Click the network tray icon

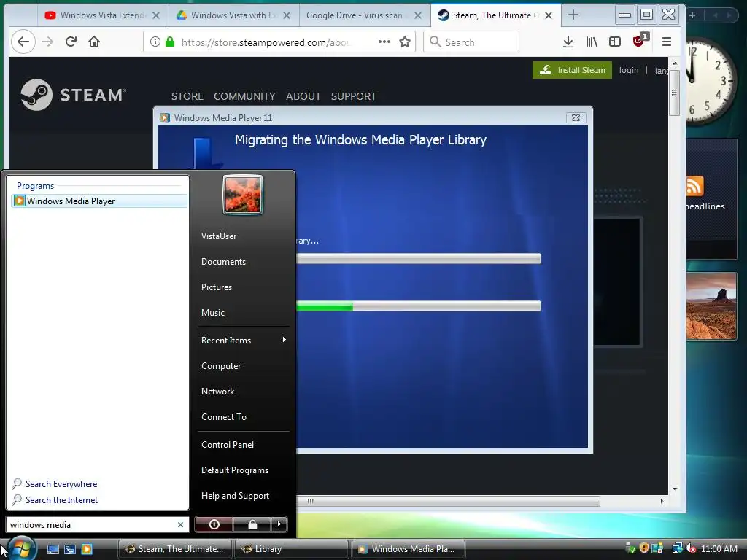click(x=677, y=549)
